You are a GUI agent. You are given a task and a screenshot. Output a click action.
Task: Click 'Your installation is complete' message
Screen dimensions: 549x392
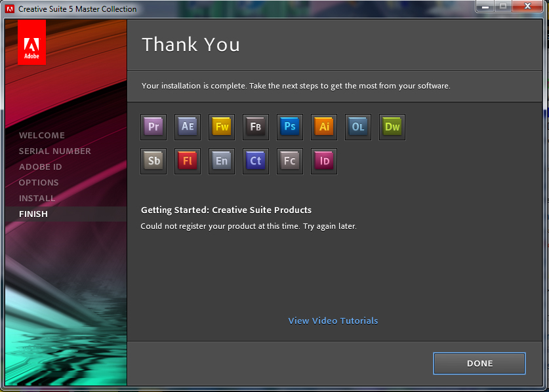[296, 86]
